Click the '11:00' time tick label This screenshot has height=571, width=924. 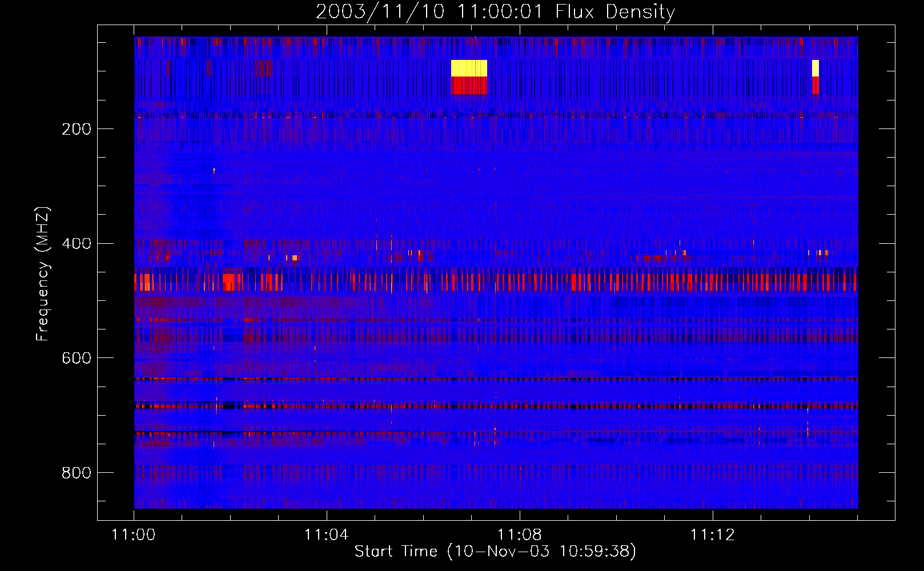pos(134,535)
